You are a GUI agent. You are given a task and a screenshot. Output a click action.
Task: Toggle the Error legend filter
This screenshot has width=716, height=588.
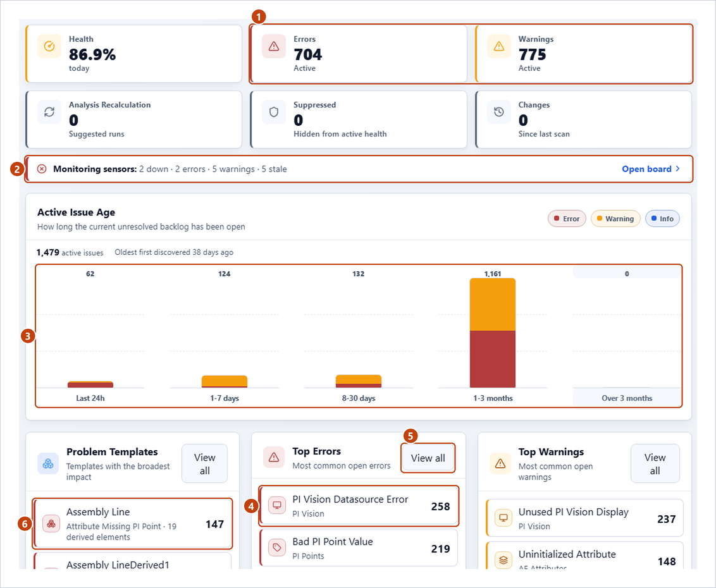click(x=567, y=219)
